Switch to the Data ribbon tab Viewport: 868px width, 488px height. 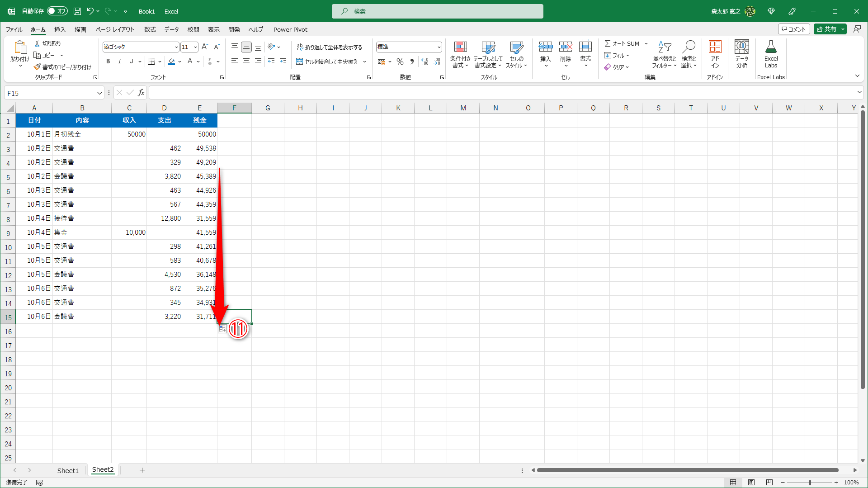171,29
